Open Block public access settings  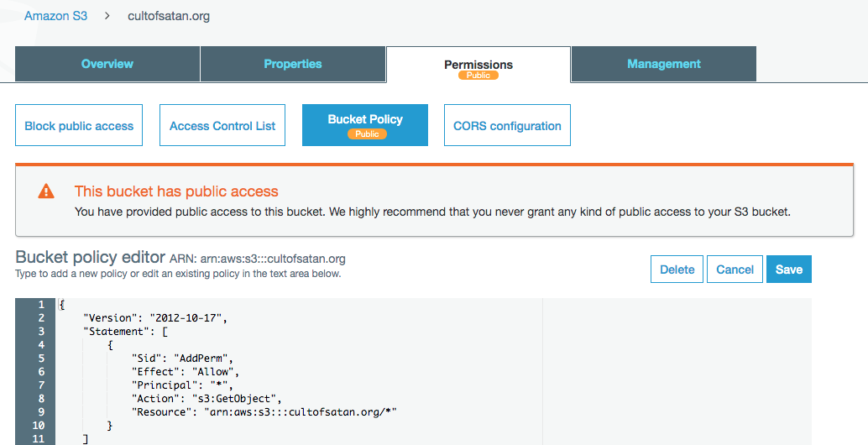point(79,126)
